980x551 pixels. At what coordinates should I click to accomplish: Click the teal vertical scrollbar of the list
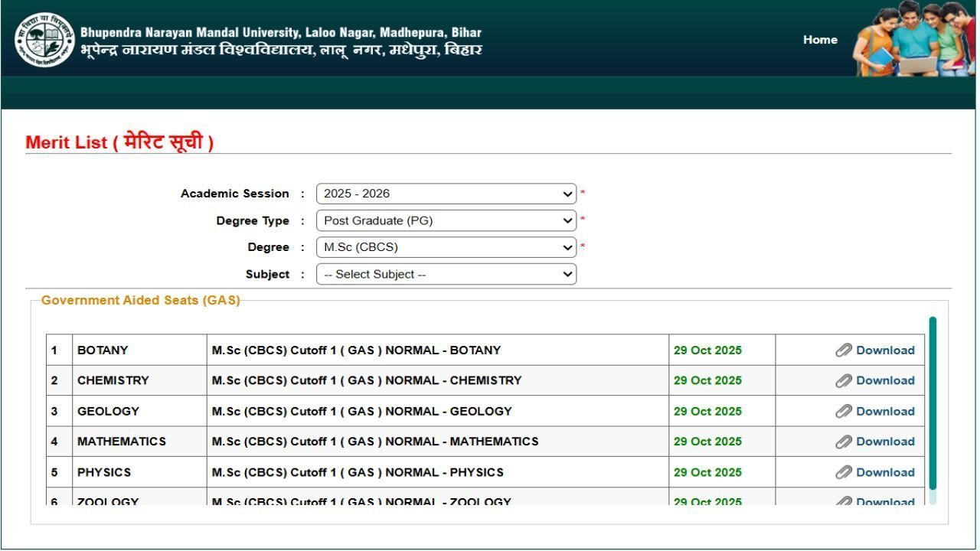pos(933,403)
